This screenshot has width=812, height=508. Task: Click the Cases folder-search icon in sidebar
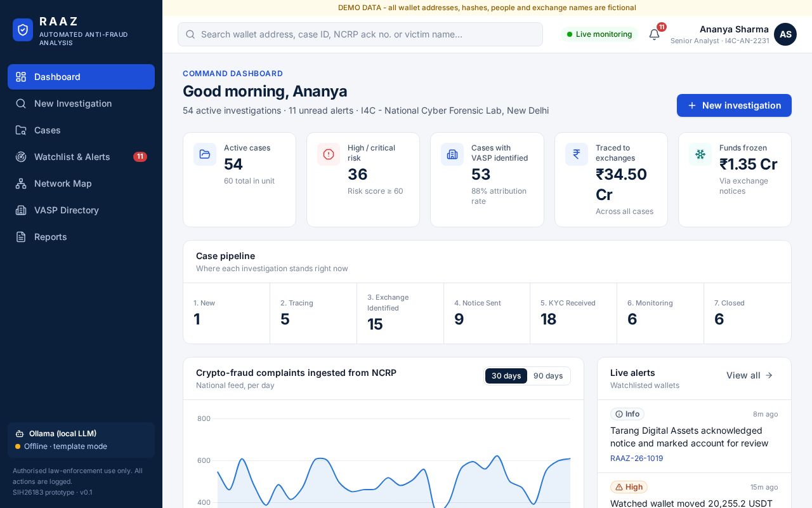coord(21,130)
